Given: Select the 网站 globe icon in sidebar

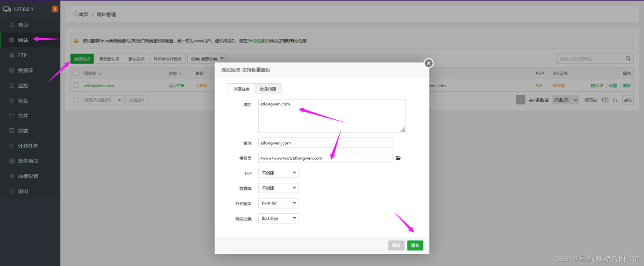Looking at the screenshot, I should (12, 40).
